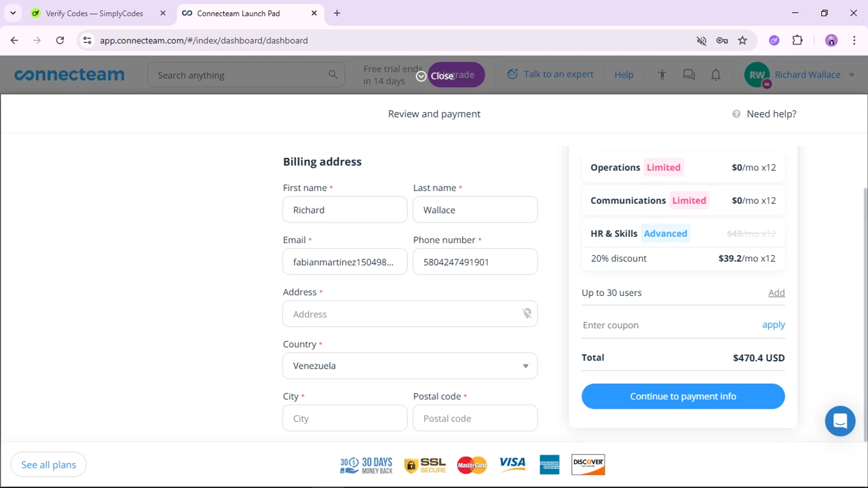Click the HR & Skills Advanced badge
This screenshot has width=868, height=488.
click(665, 233)
